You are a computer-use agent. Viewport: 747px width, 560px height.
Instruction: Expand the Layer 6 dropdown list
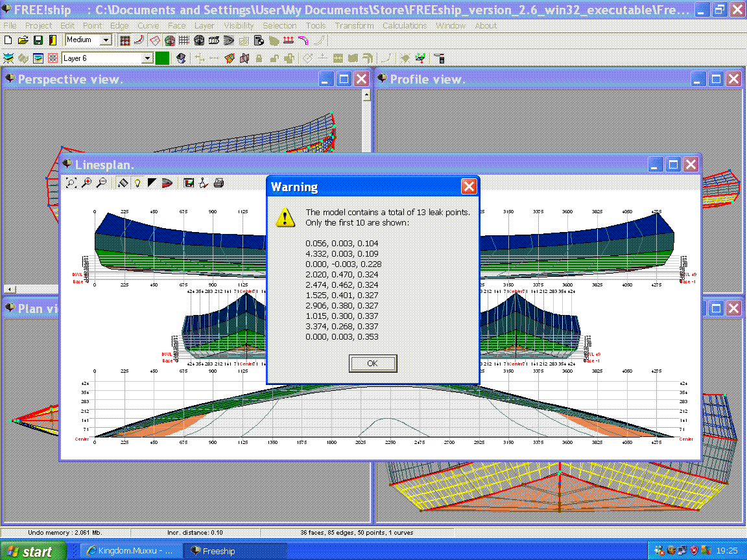tap(148, 58)
